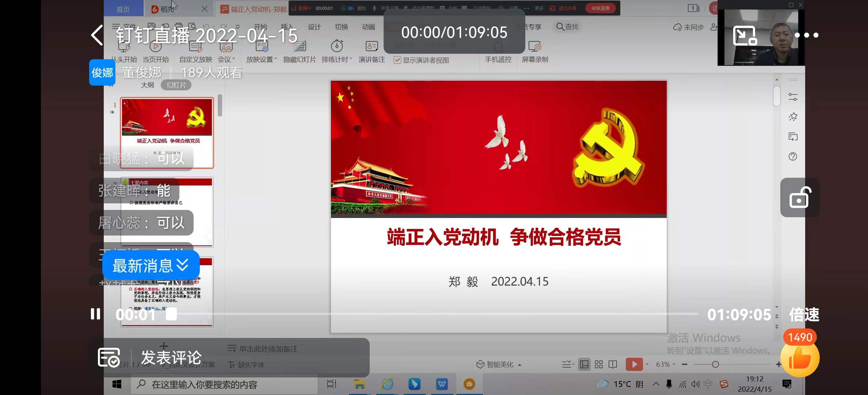
Task: Click the 手机遥控 phone remote icon
Action: coord(498,47)
